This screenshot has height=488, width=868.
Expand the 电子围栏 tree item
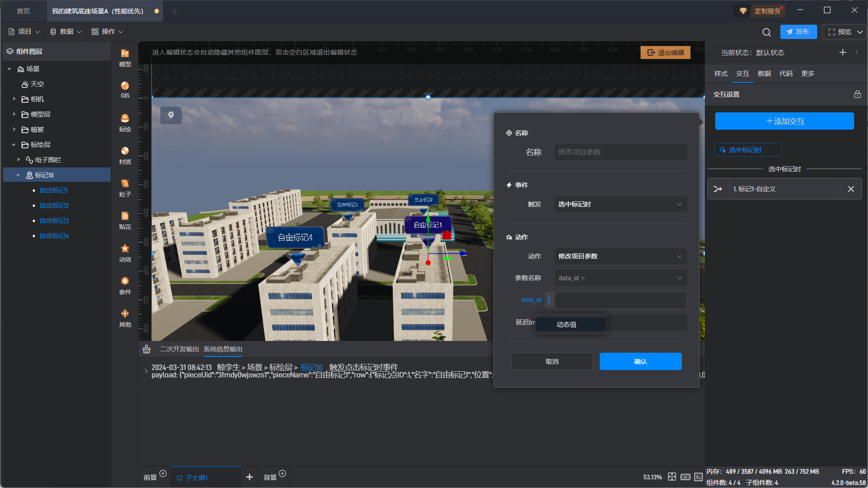[19, 160]
